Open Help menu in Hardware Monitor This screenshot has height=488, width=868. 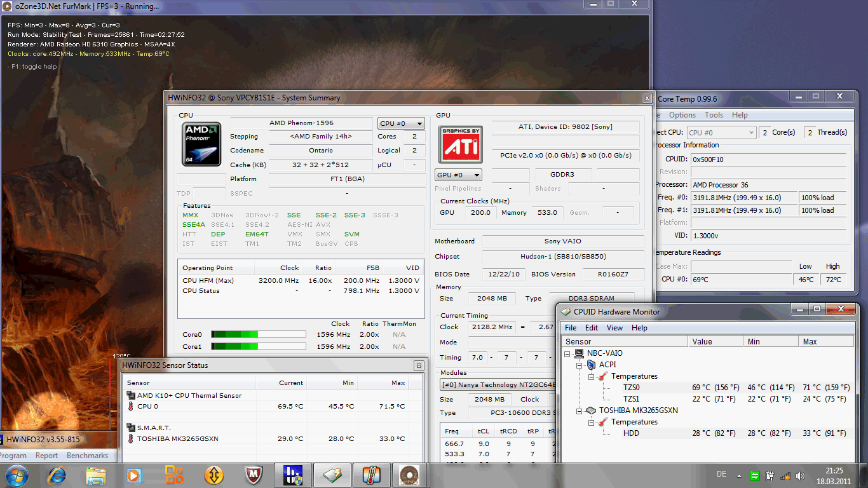639,328
